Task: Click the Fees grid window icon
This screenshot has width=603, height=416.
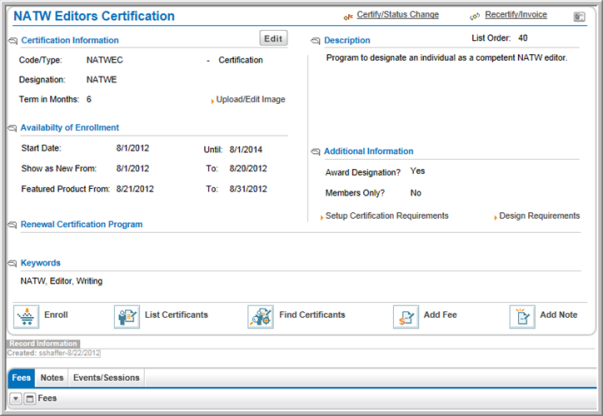Action: (x=29, y=399)
